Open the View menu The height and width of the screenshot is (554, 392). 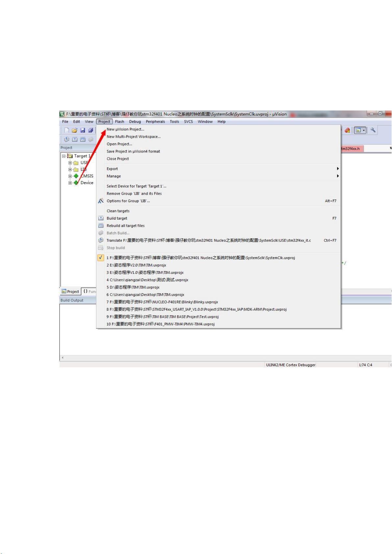click(x=89, y=122)
